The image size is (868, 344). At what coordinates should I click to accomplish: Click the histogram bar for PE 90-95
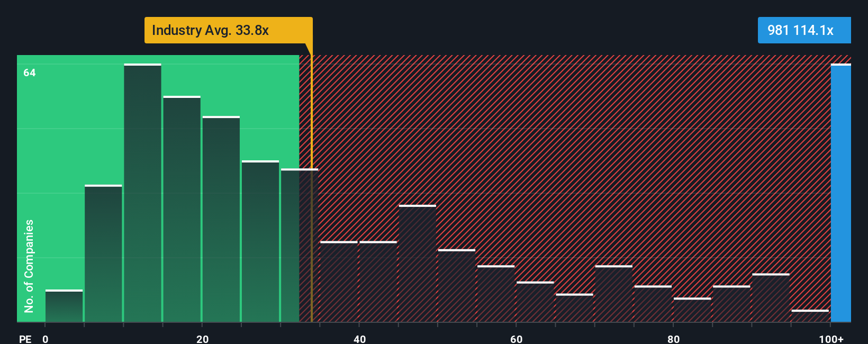coord(771,298)
